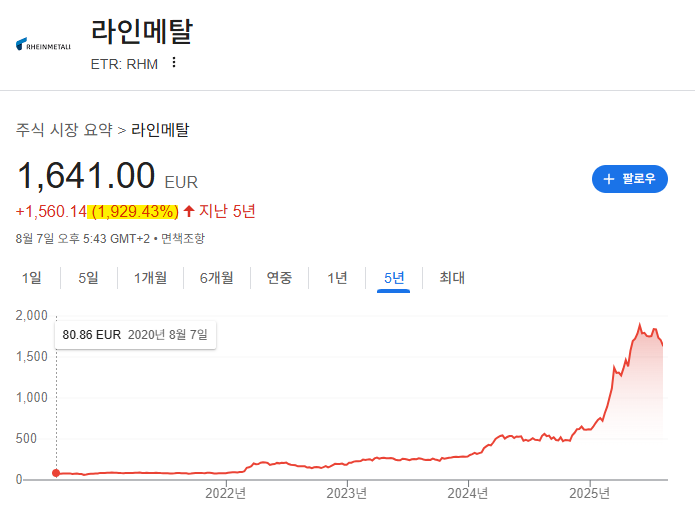Screen dimensions: 695x514
Task: Click the 라인메탈 page title
Action: click(x=142, y=31)
